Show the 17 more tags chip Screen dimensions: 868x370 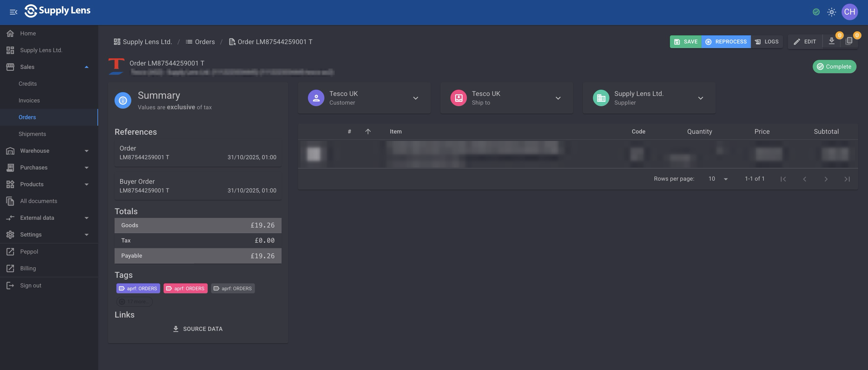[134, 302]
